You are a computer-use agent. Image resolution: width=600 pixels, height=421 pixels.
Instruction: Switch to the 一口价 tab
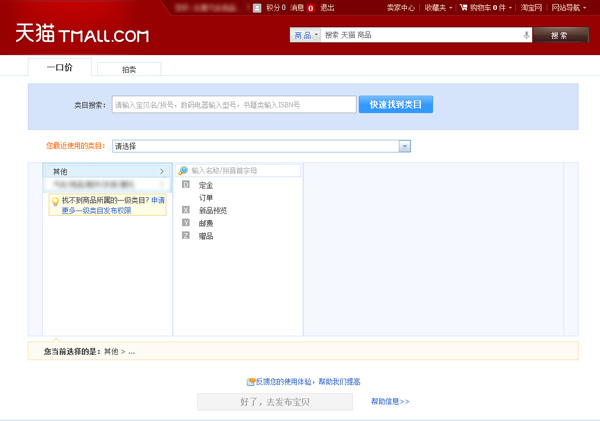pyautogui.click(x=60, y=67)
